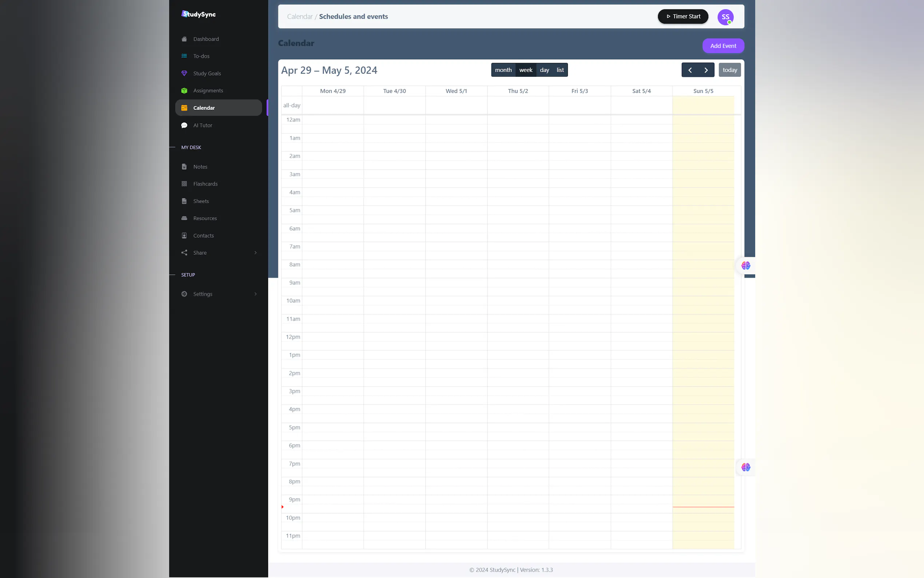The width and height of the screenshot is (924, 578).
Task: Open the To-dos list icon
Action: (x=184, y=56)
